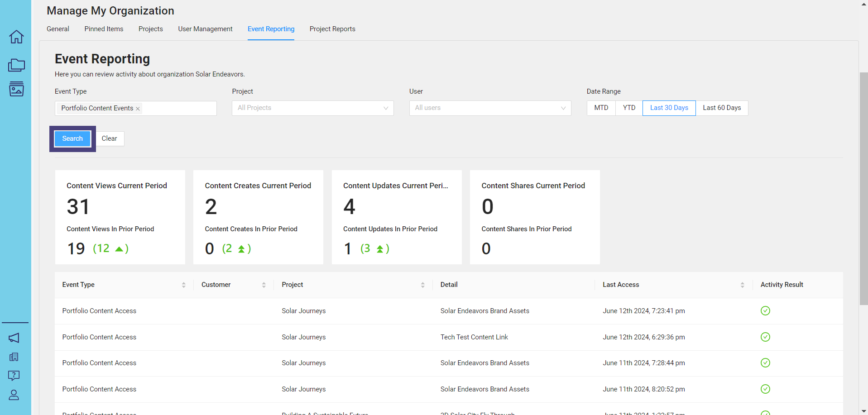Select the Last 30 Days range

pos(669,108)
